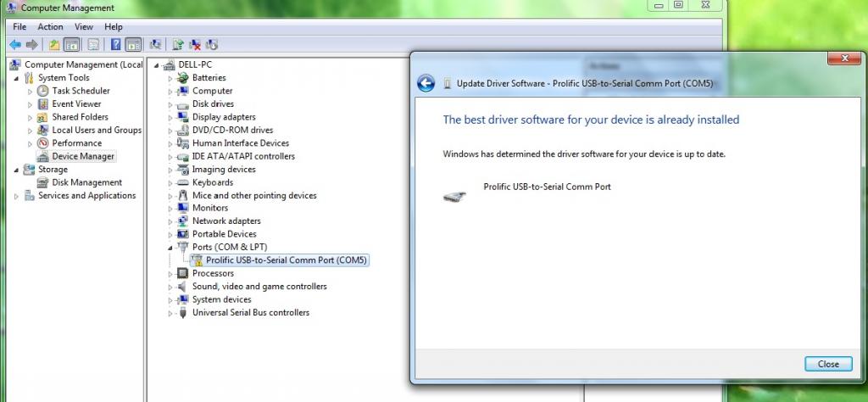Select Computer Management (Local) root item
Screen dimensions: 868x402
point(83,64)
